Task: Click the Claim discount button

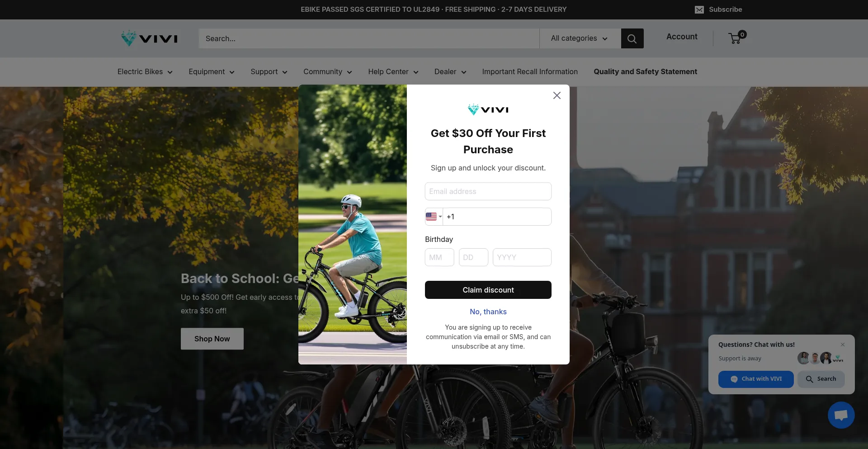Action: [x=488, y=290]
